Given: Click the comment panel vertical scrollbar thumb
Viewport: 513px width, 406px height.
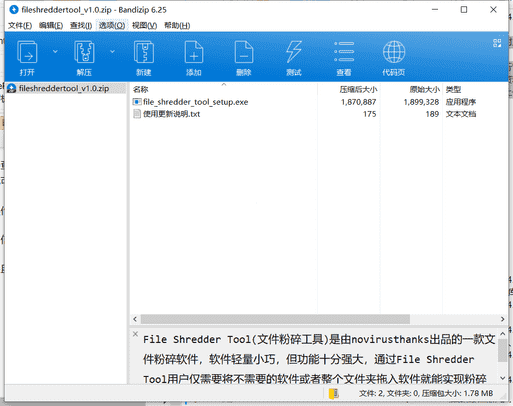Looking at the screenshot, I should (503, 350).
